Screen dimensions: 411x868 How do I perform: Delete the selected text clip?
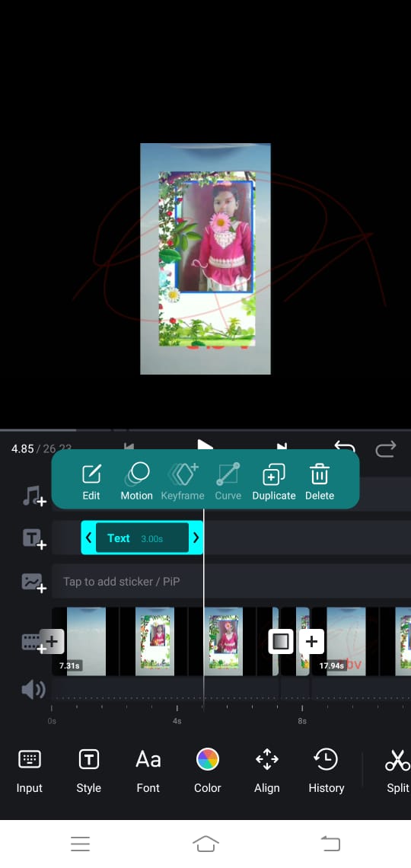(x=320, y=482)
